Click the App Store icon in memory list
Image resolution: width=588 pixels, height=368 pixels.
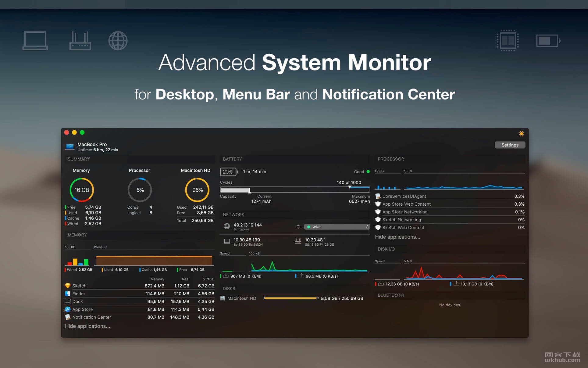click(x=68, y=309)
